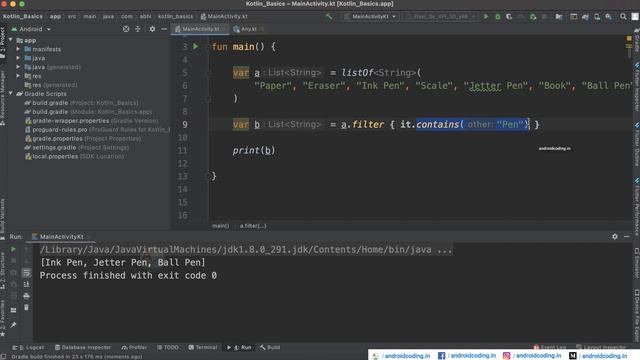Open the MainActivityKt run configuration dropdown
The width and height of the screenshot is (640, 360).
tap(370, 17)
